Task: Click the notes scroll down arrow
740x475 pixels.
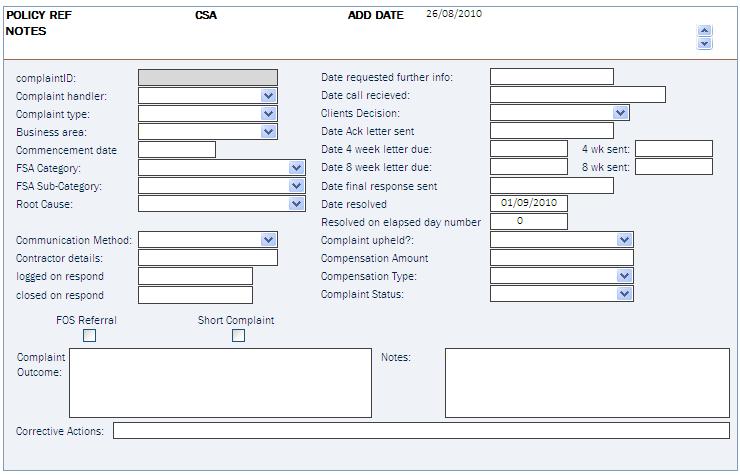Action: [704, 43]
